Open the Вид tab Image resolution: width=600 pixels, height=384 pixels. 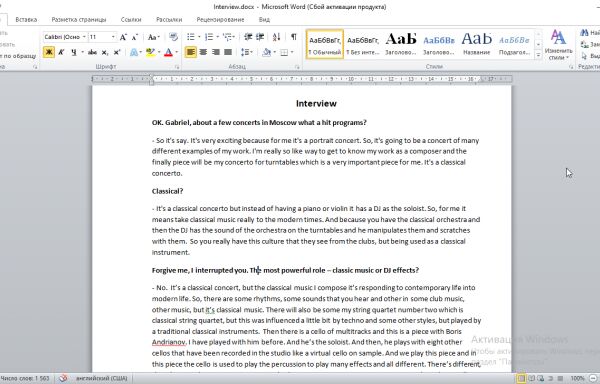264,20
